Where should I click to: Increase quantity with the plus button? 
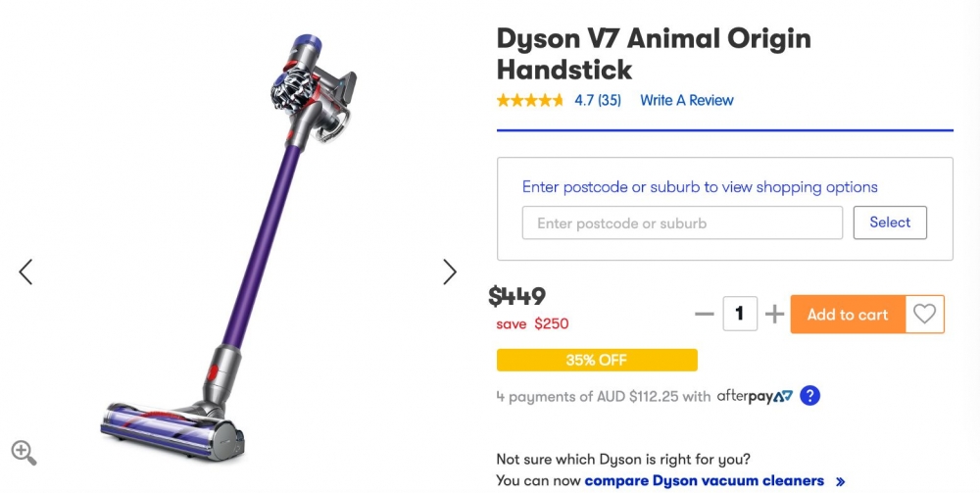tap(774, 315)
